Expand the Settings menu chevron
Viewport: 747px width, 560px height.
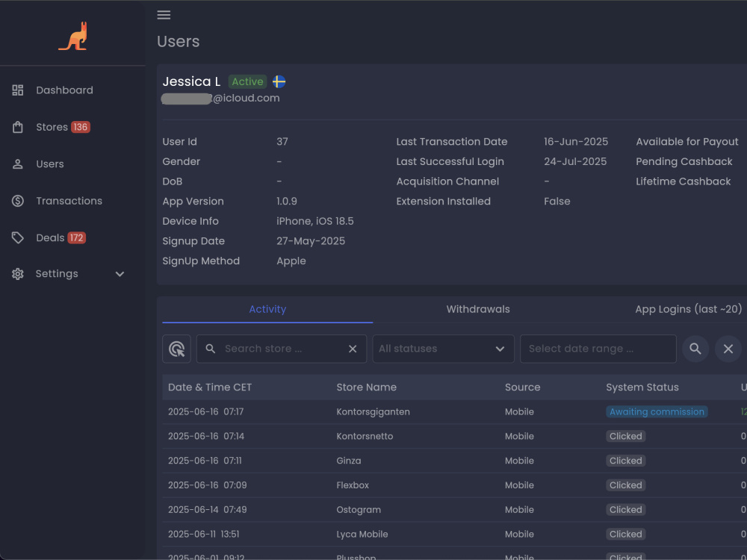(120, 274)
